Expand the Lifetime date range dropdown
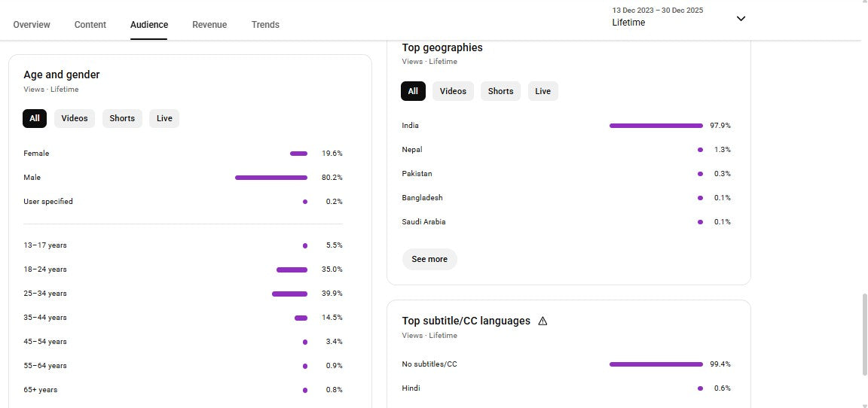The width and height of the screenshot is (868, 408). pos(740,19)
